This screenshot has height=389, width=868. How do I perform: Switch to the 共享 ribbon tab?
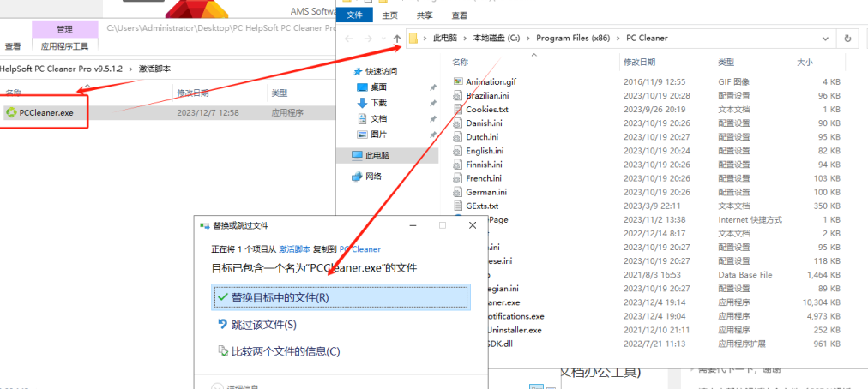point(425,15)
